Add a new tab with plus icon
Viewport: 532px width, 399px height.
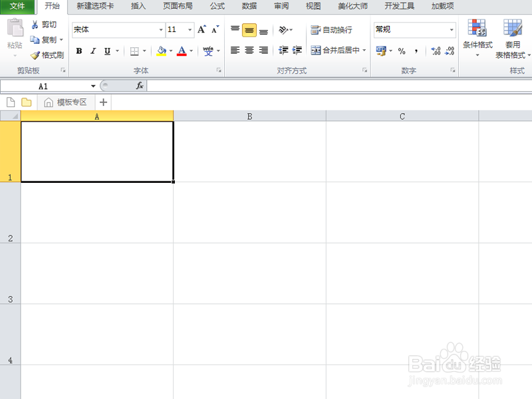tap(104, 102)
